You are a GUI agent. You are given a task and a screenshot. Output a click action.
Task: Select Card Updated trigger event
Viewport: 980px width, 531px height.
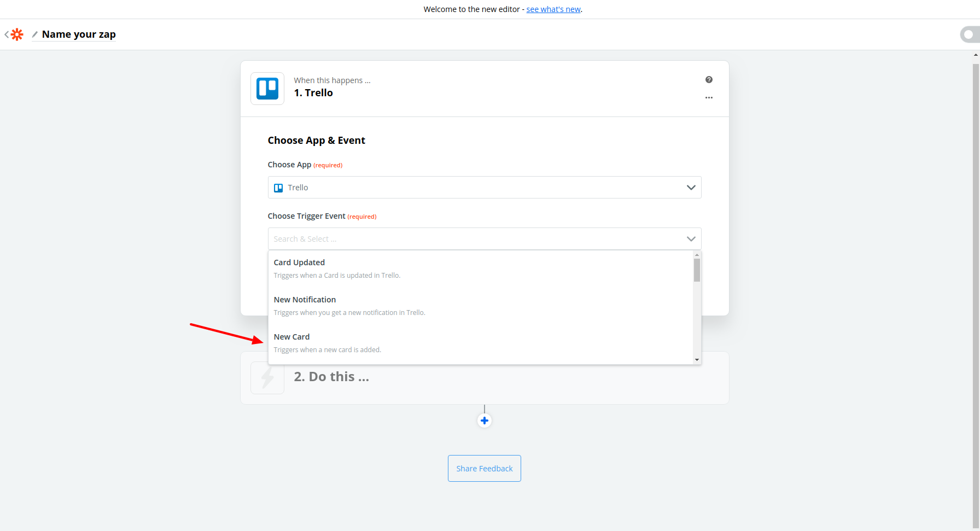point(299,262)
